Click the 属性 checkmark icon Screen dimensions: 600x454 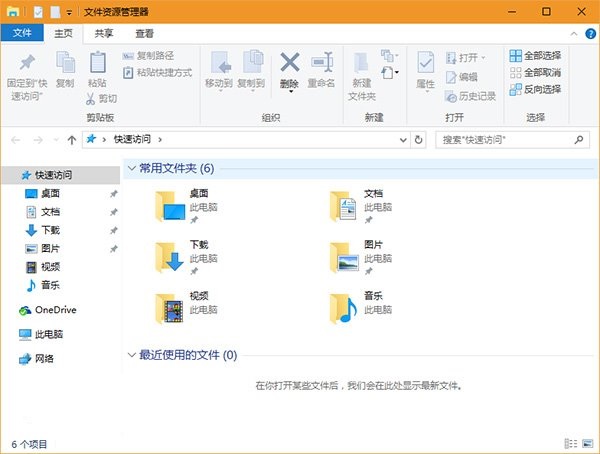[426, 62]
